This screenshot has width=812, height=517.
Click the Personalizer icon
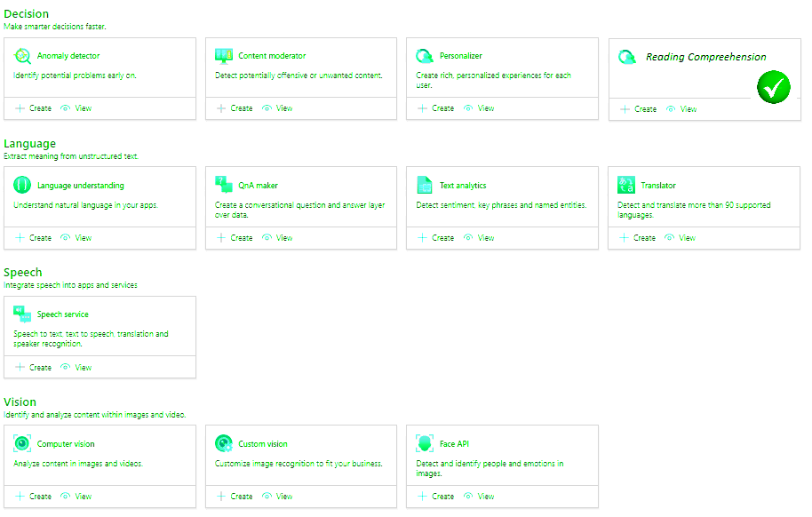click(x=425, y=56)
